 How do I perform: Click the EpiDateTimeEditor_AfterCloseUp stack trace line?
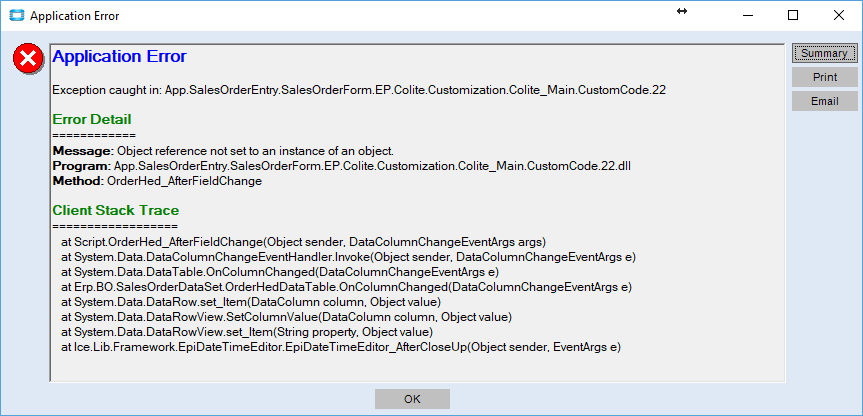(x=341, y=348)
